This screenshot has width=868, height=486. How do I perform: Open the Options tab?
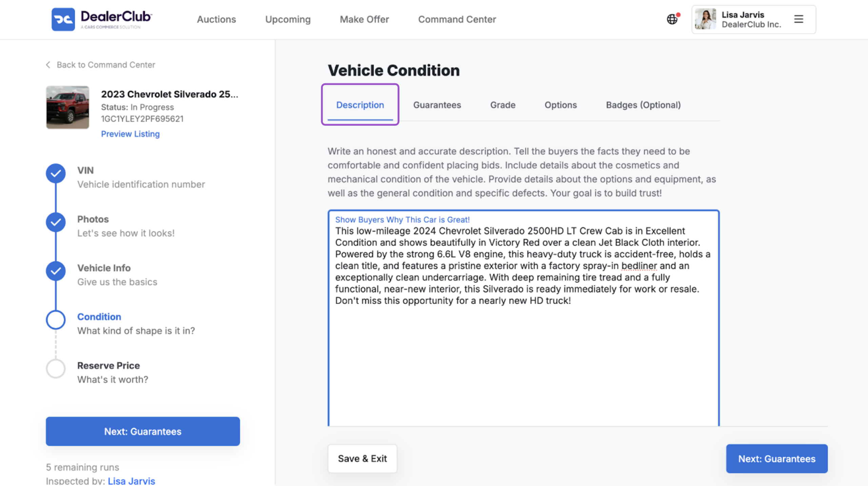(x=560, y=105)
